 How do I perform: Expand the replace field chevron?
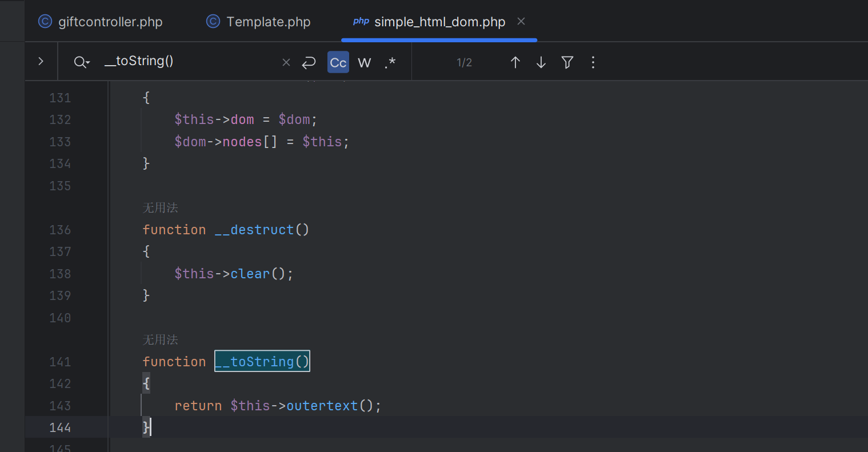coord(41,61)
